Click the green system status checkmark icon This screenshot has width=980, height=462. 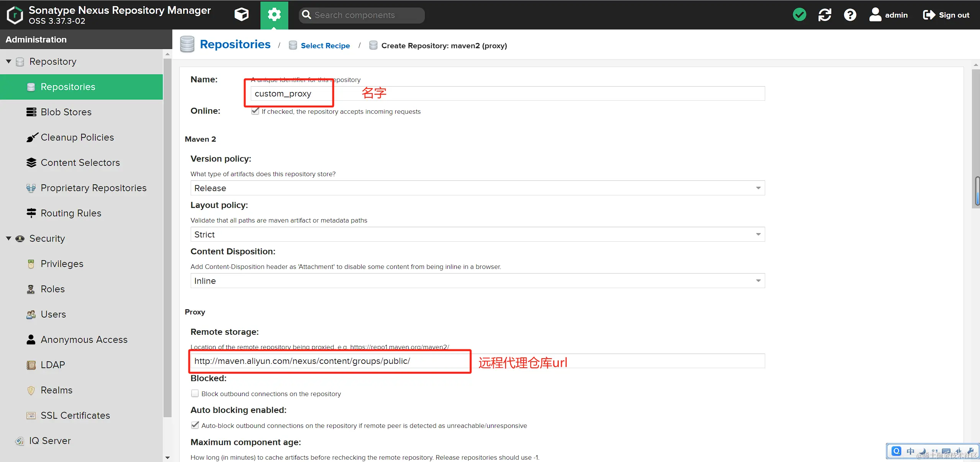(799, 15)
